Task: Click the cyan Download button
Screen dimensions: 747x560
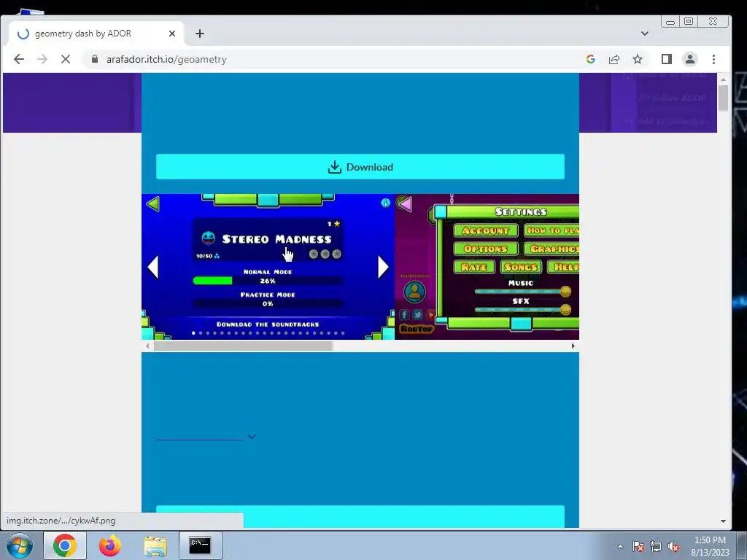Action: click(x=360, y=167)
